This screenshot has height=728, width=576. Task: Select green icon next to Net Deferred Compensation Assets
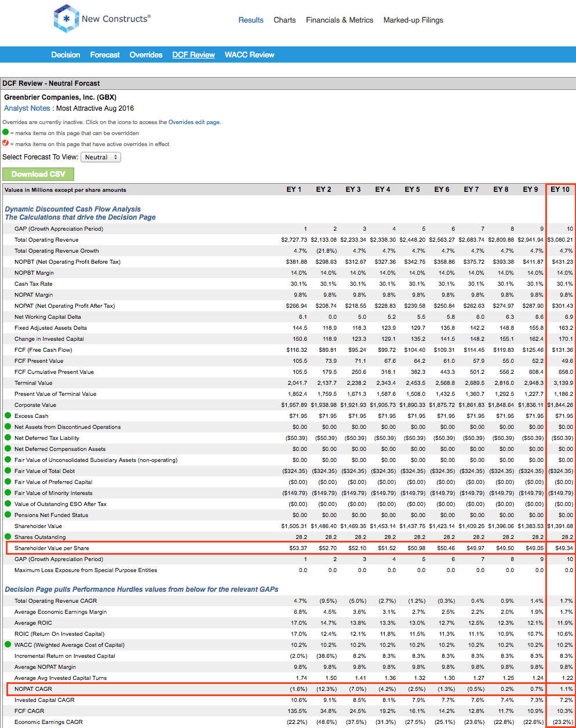(x=8, y=449)
